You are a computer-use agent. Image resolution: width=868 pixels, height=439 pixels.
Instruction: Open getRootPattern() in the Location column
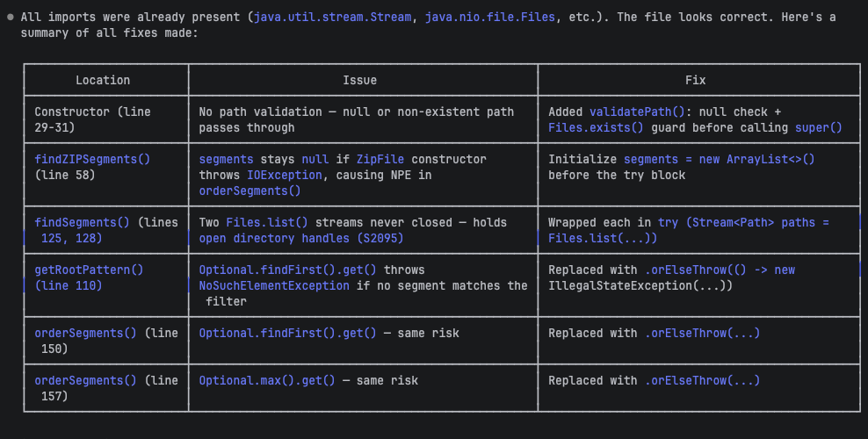[89, 270]
